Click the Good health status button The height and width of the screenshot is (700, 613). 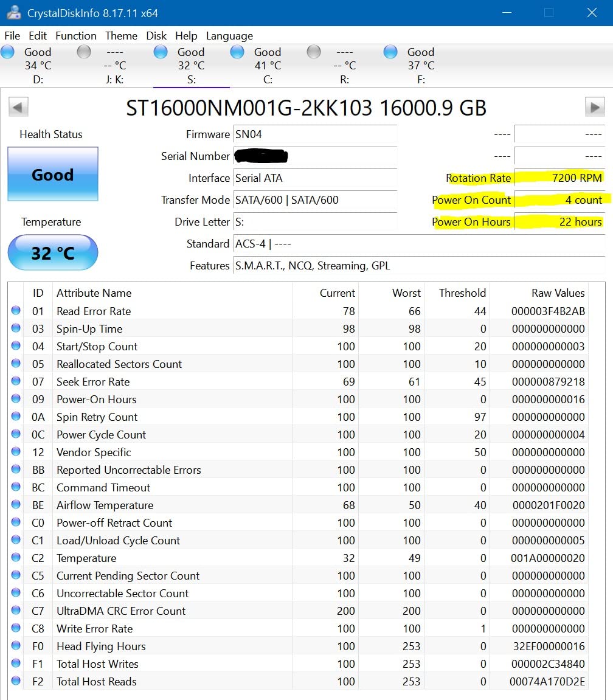click(53, 174)
